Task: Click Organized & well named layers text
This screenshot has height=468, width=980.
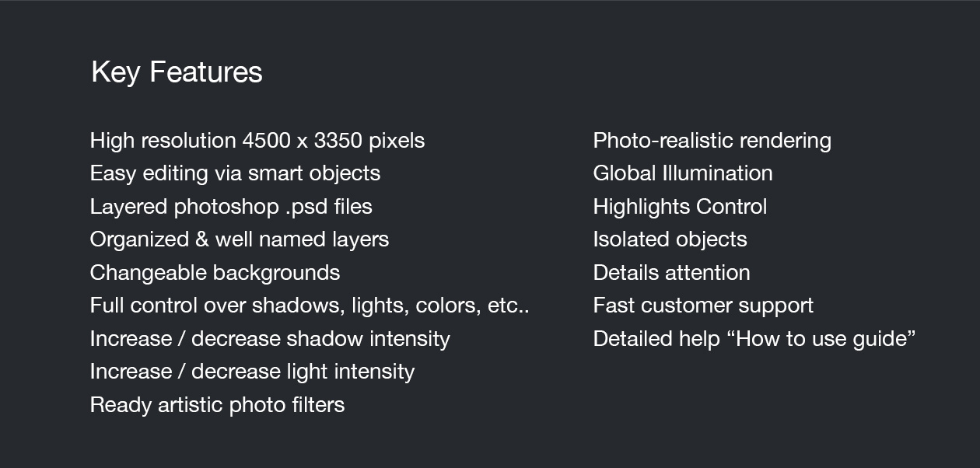Action: (239, 239)
